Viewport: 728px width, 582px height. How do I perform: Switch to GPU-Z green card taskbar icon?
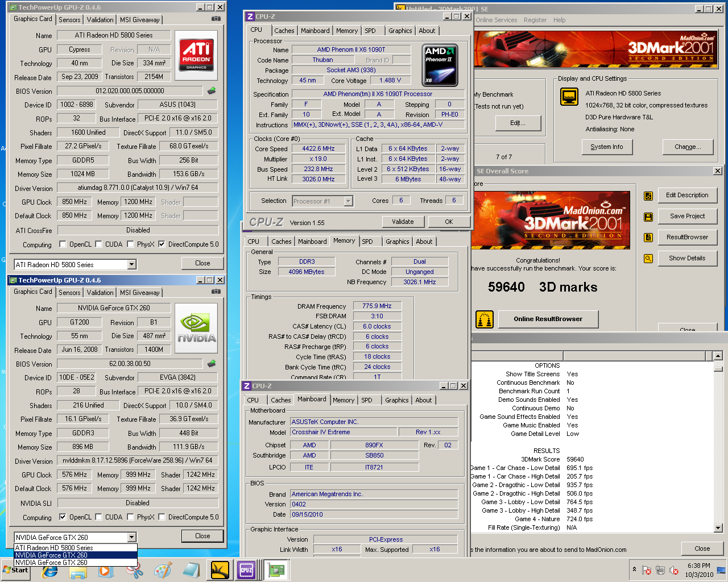tap(276, 570)
